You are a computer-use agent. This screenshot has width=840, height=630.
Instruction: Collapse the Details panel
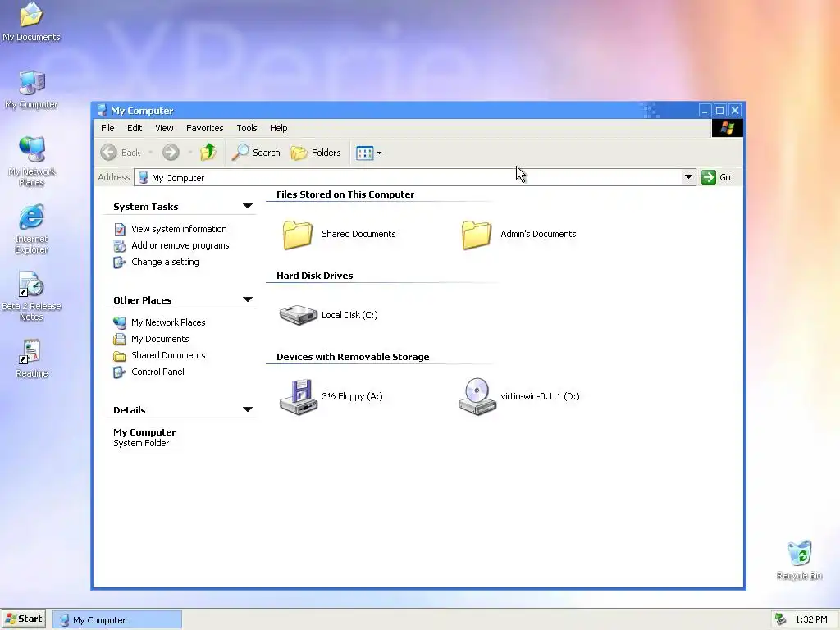coord(248,409)
